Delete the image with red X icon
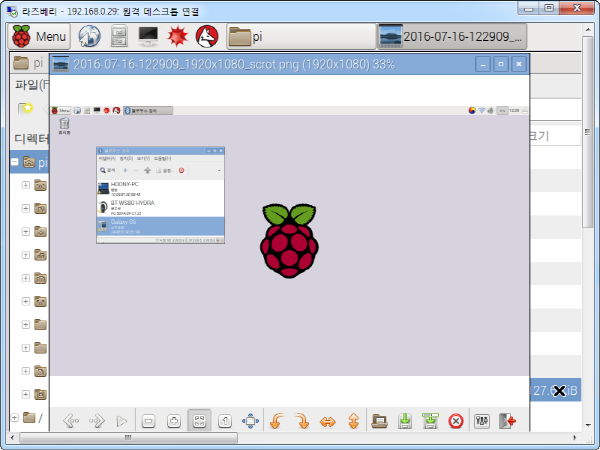 pyautogui.click(x=456, y=421)
